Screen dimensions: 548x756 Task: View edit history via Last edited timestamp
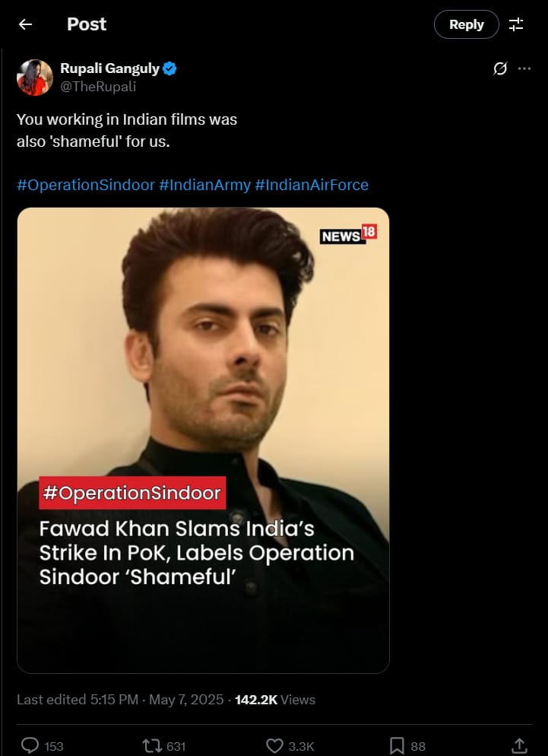pyautogui.click(x=120, y=700)
